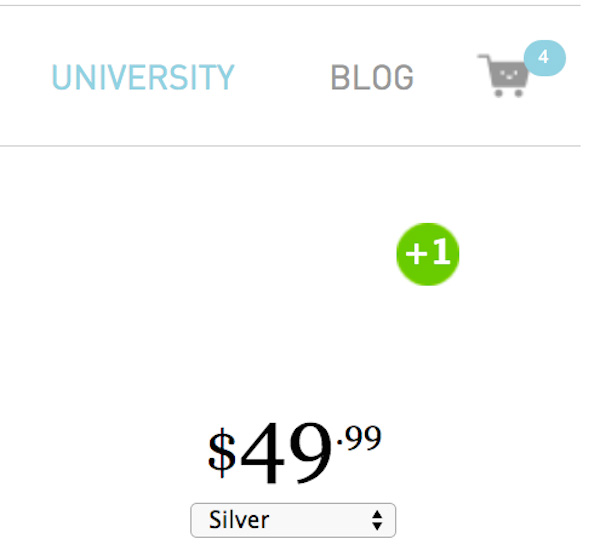Go to the UNIVERSITY nav item
600x547 pixels.
pos(143,77)
